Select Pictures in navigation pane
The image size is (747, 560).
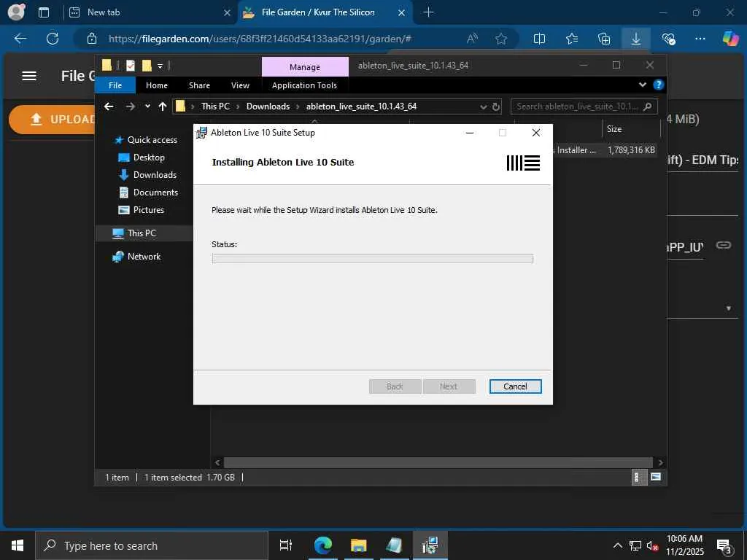tap(148, 210)
